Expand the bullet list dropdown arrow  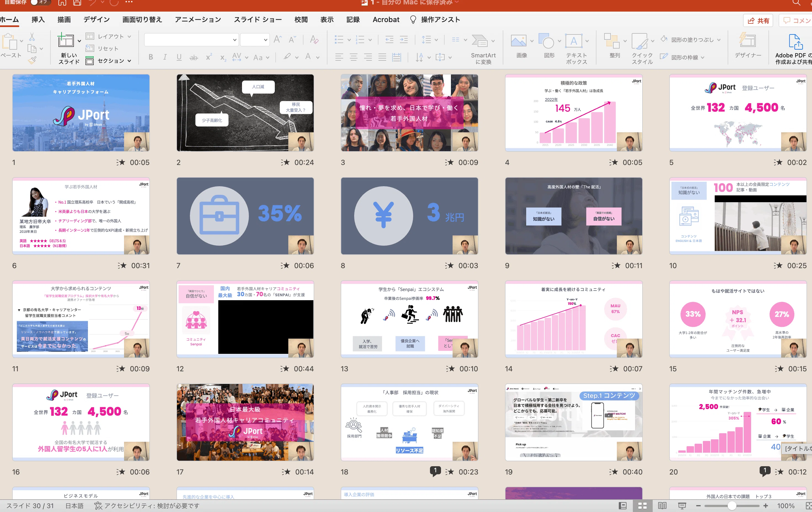tap(349, 40)
